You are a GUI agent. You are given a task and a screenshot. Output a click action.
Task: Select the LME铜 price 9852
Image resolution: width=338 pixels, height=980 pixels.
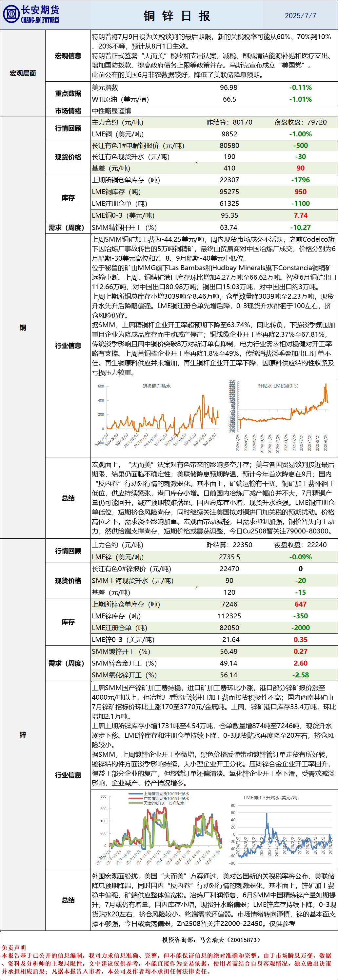[229, 134]
